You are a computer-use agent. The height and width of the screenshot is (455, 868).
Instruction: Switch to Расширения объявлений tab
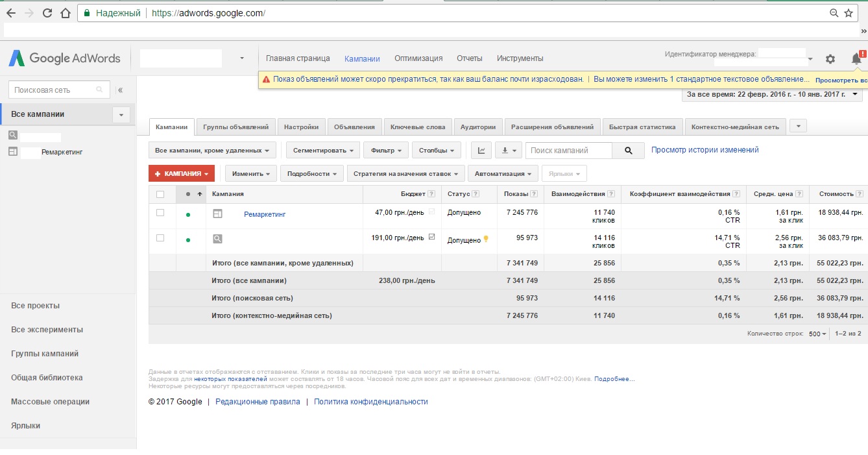pyautogui.click(x=552, y=127)
